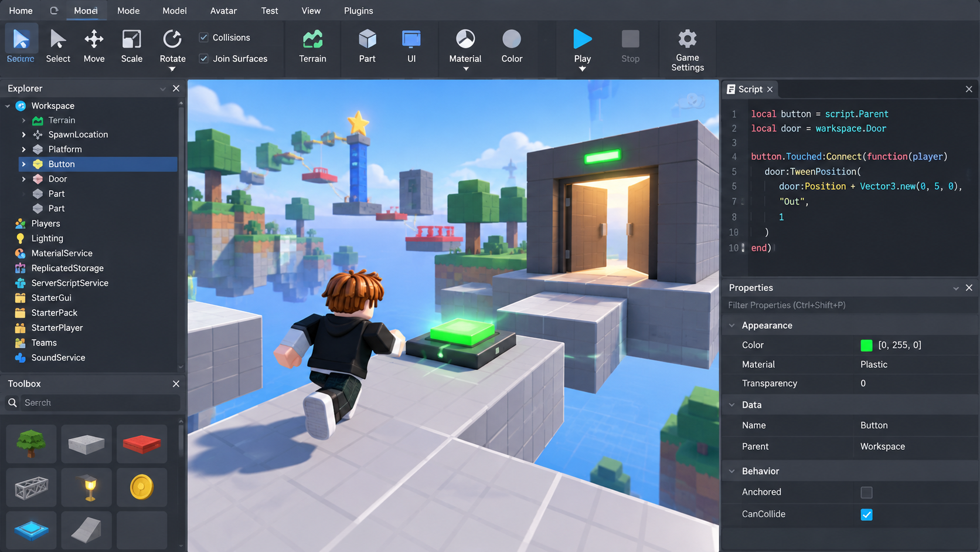Click the Toolbox search magnifier icon
The width and height of the screenshot is (980, 552).
pos(12,402)
